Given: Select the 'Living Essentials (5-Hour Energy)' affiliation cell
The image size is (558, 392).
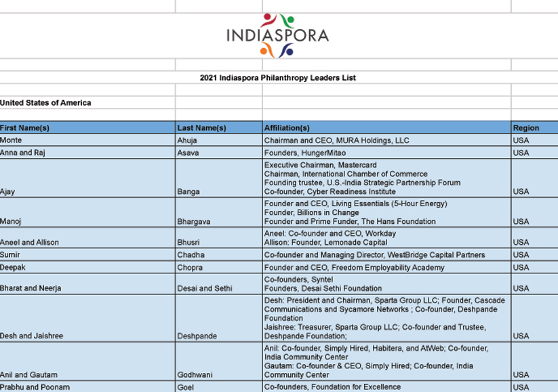Looking at the screenshot, I should tap(387, 212).
